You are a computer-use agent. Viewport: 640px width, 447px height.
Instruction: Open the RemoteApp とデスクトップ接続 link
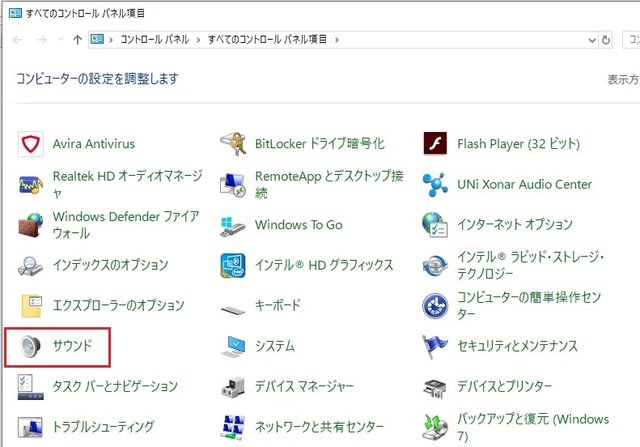click(329, 184)
